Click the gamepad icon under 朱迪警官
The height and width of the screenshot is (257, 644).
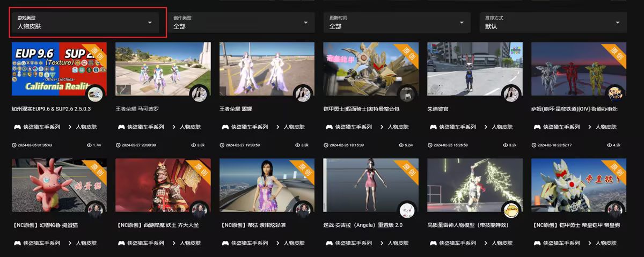[433, 127]
